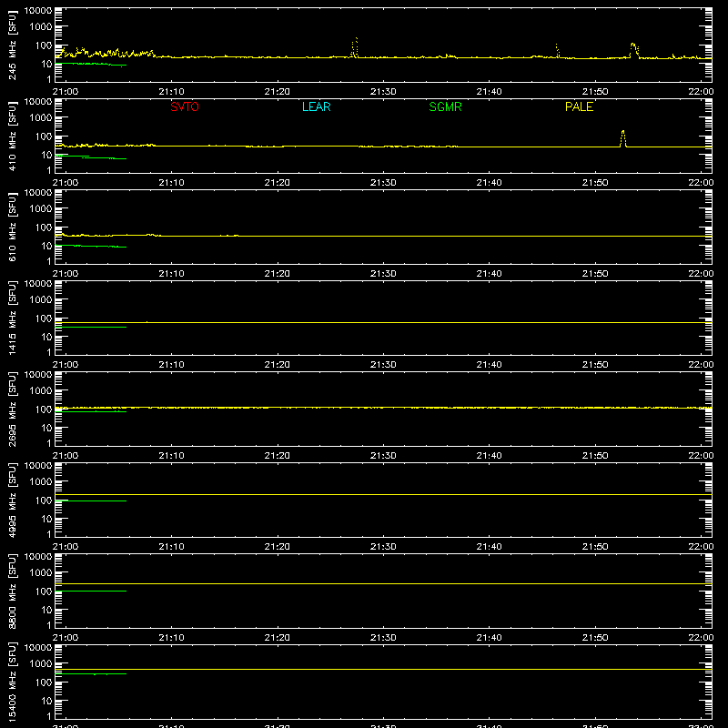Viewport: 728px width, 728px height.
Task: Select the 610 MHz [SFU] axis label
Action: pyautogui.click(x=12, y=227)
